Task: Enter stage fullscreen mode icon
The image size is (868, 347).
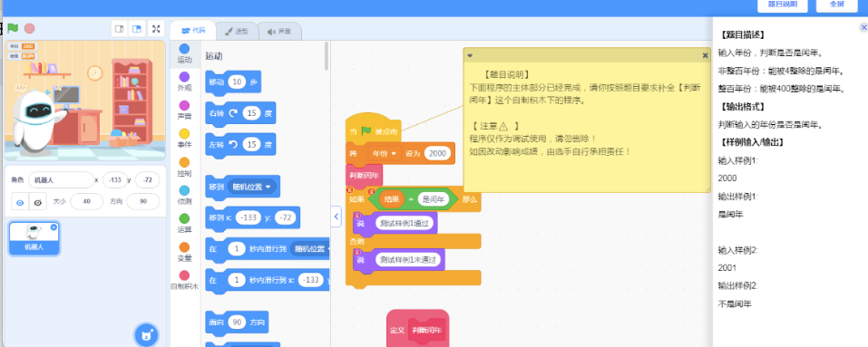Action: click(156, 29)
